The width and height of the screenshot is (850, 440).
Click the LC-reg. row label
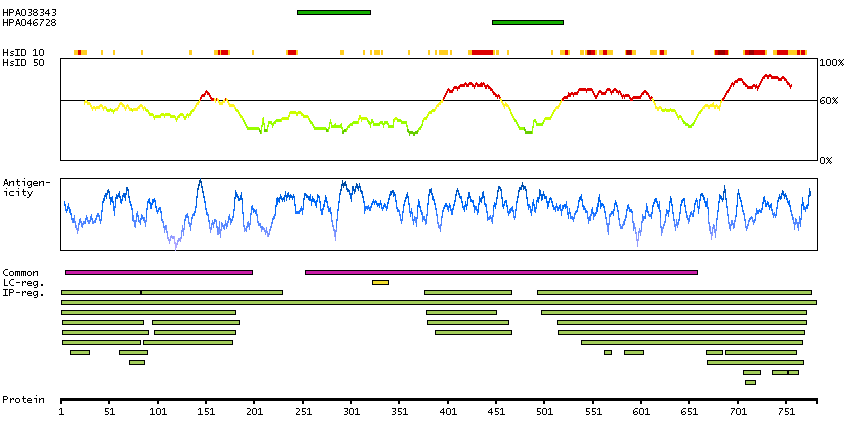(23, 283)
